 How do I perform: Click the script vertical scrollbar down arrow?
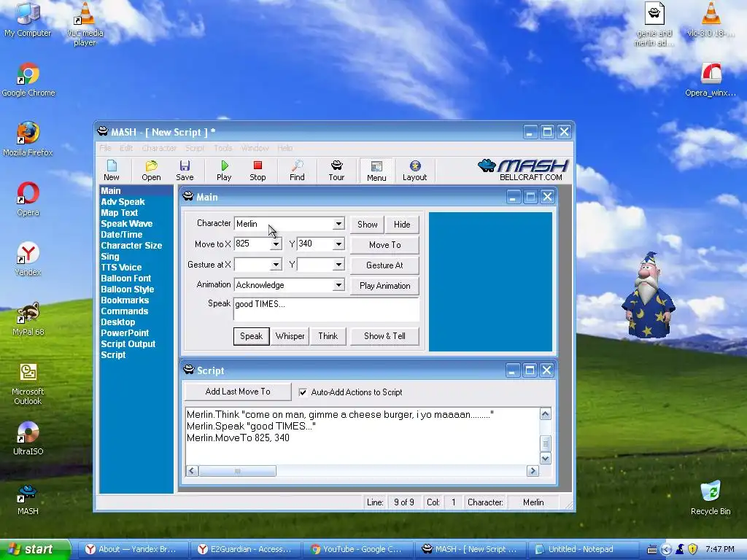pyautogui.click(x=546, y=458)
